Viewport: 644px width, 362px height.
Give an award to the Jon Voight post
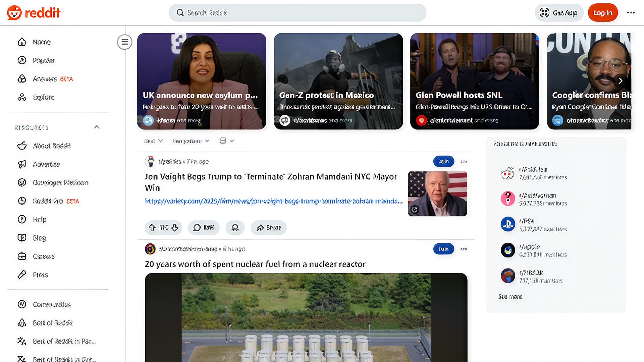point(235,228)
